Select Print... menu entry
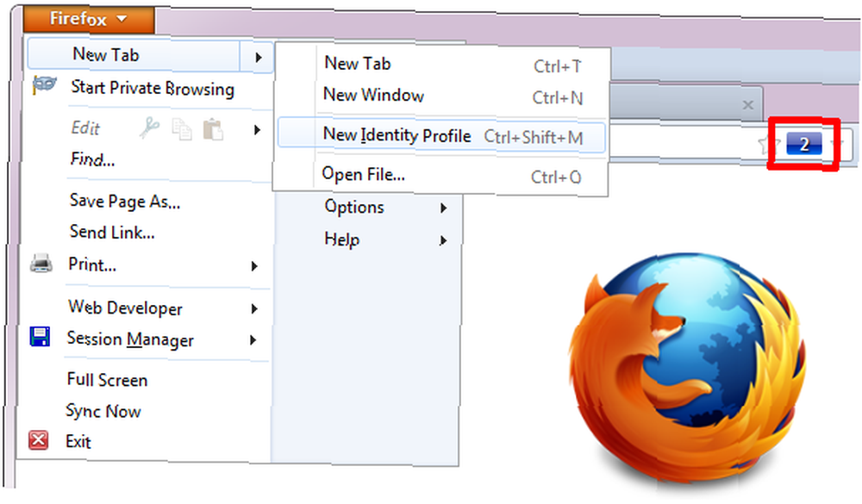The height and width of the screenshot is (504, 862). [x=92, y=264]
